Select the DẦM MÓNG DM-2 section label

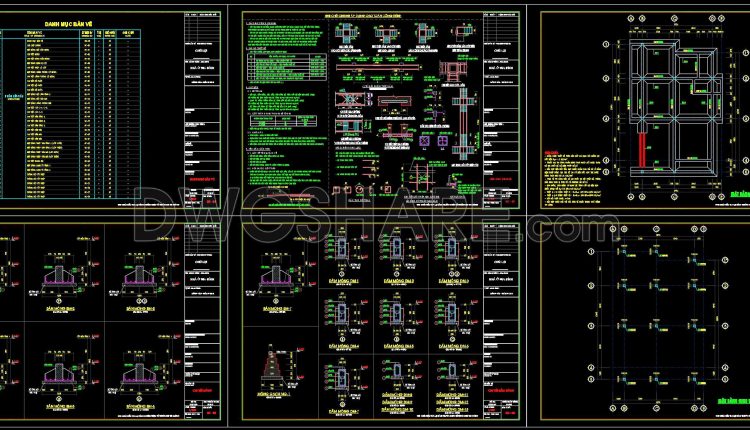pos(398,281)
